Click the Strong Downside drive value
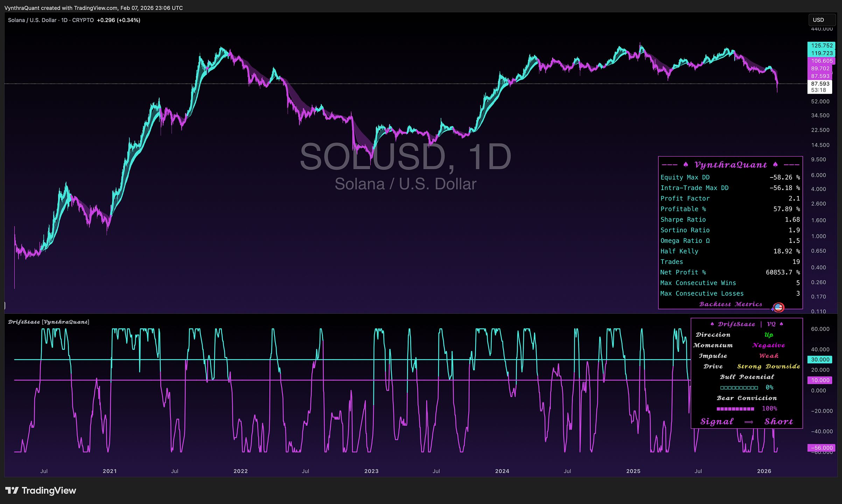This screenshot has width=842, height=504. (x=769, y=366)
